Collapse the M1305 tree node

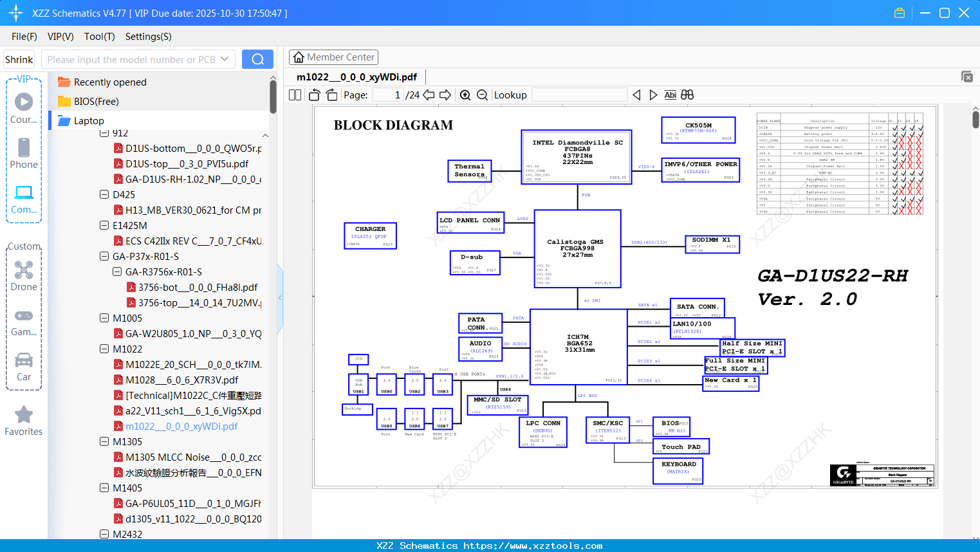pyautogui.click(x=104, y=441)
